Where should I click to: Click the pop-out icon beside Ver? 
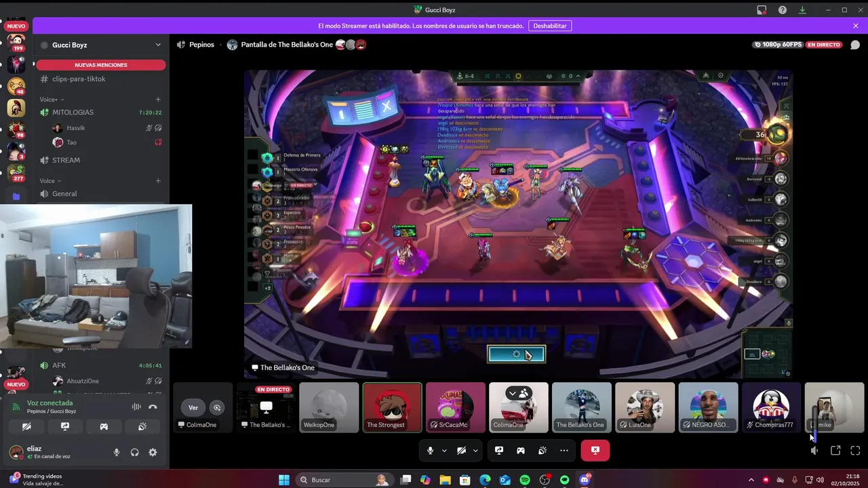(217, 407)
